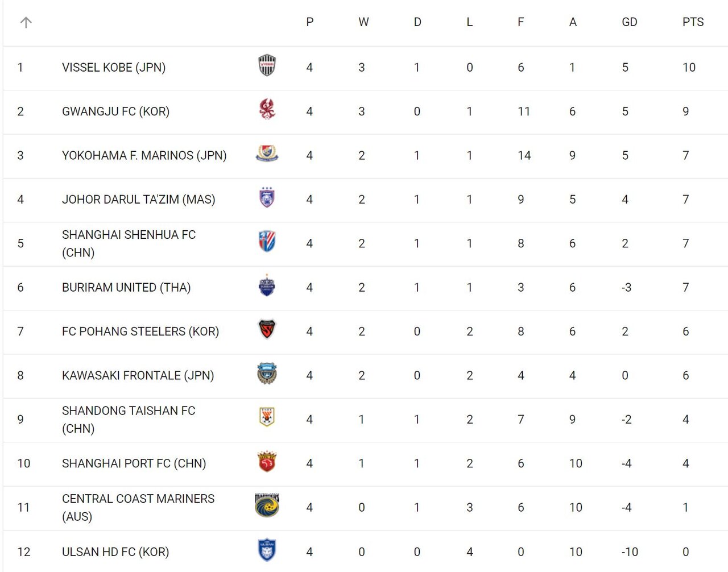The height and width of the screenshot is (572, 728).
Task: Click the Vissel Kobe club crest
Action: [x=267, y=66]
